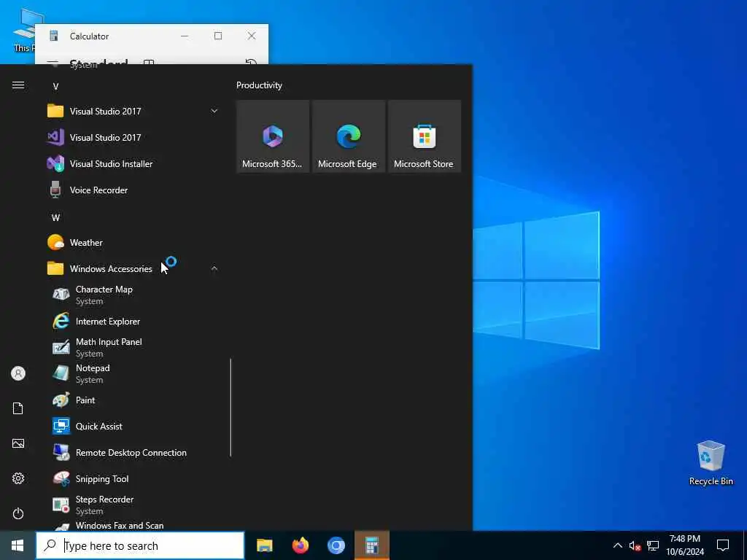This screenshot has width=747, height=560.
Task: Open Steps Recorder
Action: pos(132,505)
